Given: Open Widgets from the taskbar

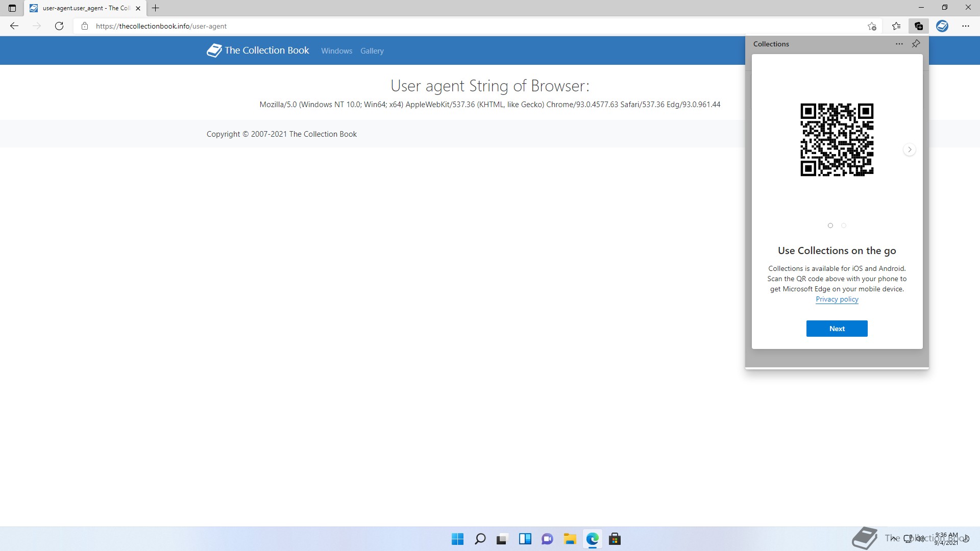Looking at the screenshot, I should pyautogui.click(x=525, y=539).
